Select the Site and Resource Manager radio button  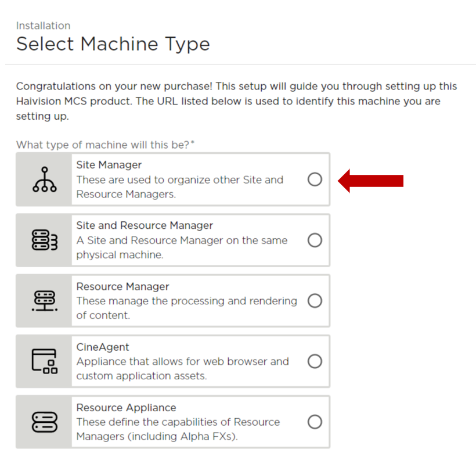315,240
